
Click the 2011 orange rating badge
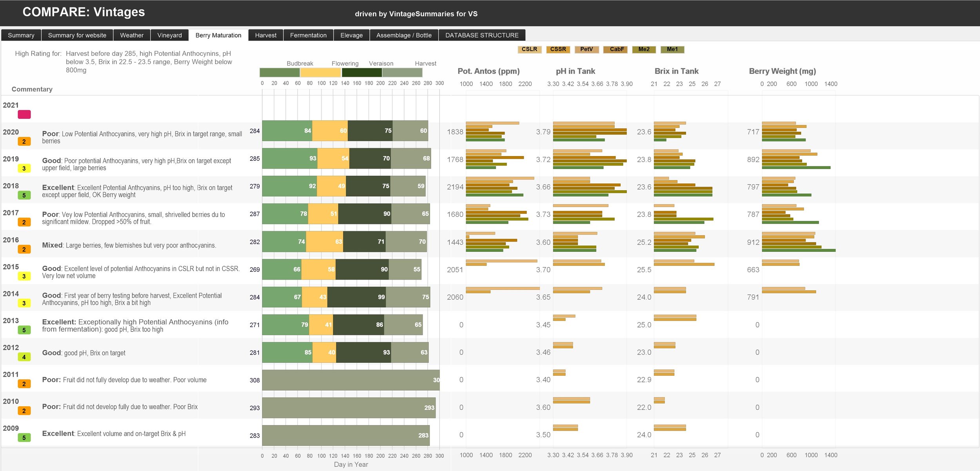(x=24, y=384)
